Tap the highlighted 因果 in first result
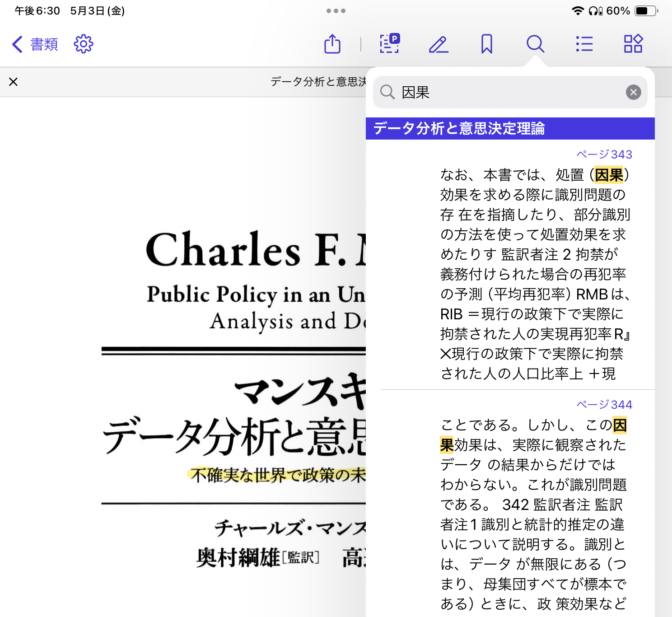Viewport: 672px width, 617px height. click(609, 175)
